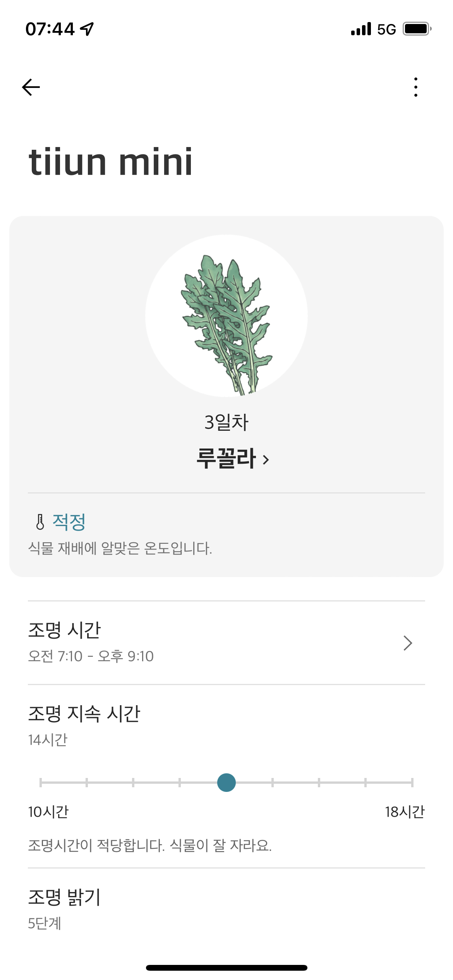Set lighting duration slider to 18시간 maximum tick

[x=412, y=783]
